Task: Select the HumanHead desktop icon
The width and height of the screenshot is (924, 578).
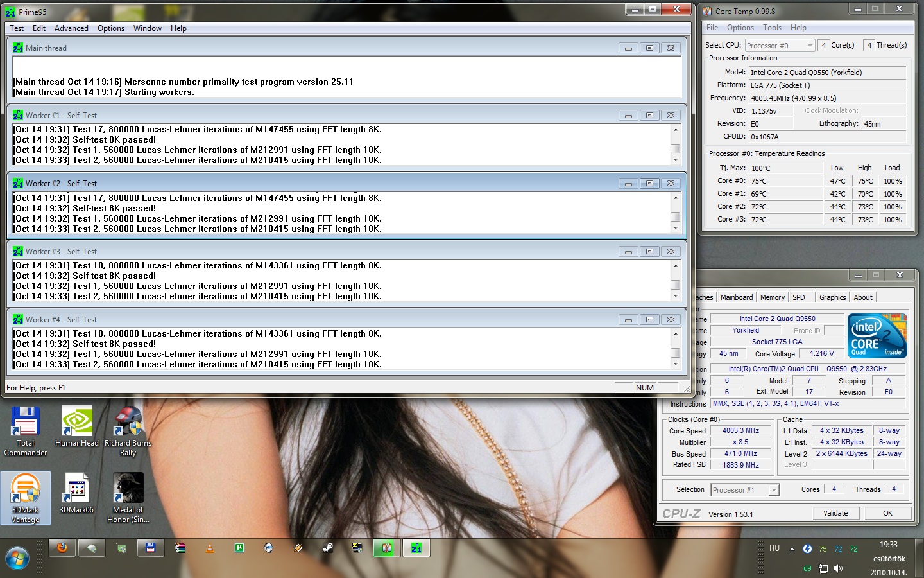Action: [77, 426]
